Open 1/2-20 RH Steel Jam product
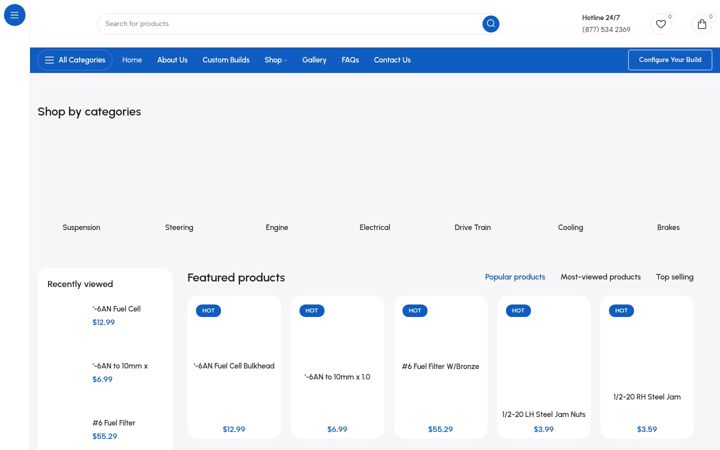Screen dimensions: 720x450 [x=647, y=397]
